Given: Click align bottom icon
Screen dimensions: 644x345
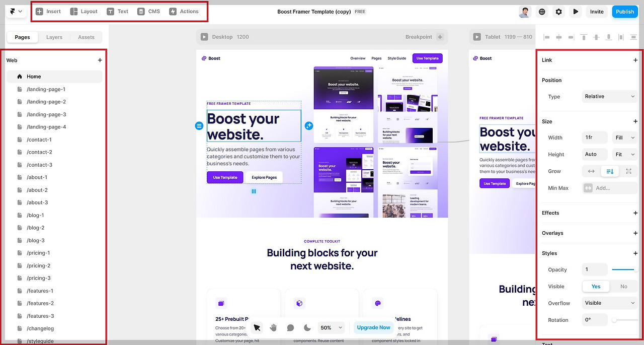Looking at the screenshot, I should point(609,37).
